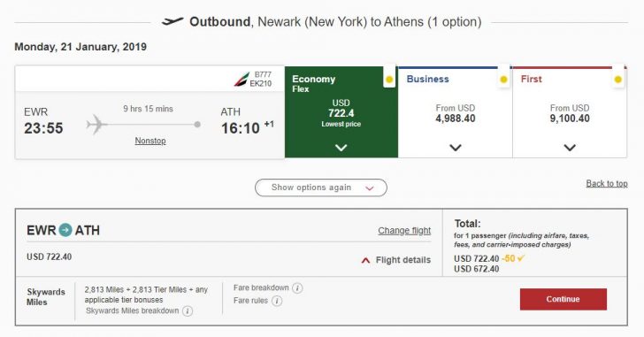Click the yellow dot on the First tab
This screenshot has height=337, width=644.
click(x=617, y=80)
